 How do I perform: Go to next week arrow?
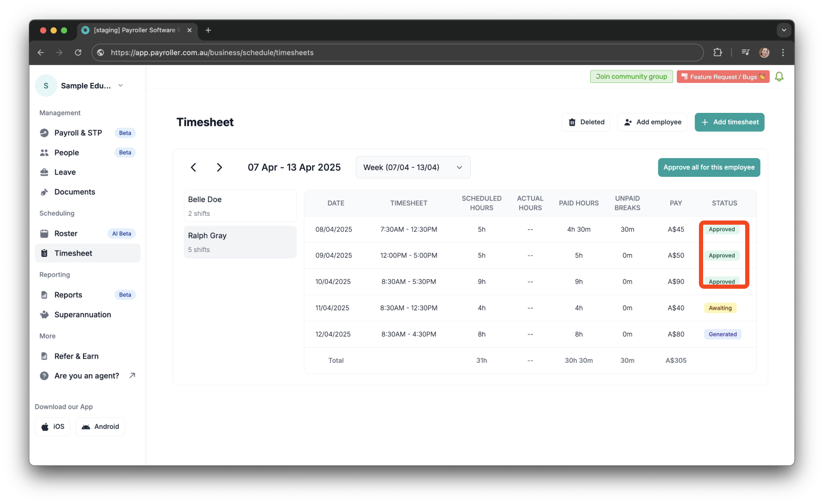coord(219,167)
